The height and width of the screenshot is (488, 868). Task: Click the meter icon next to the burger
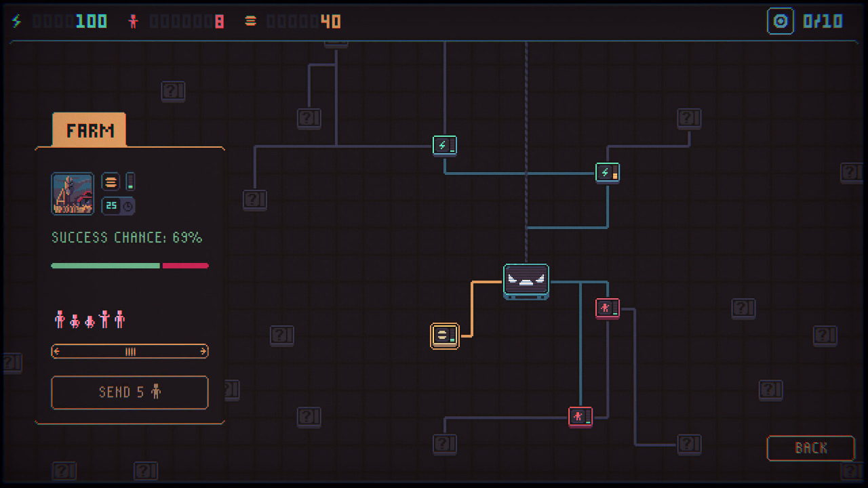pyautogui.click(x=129, y=181)
